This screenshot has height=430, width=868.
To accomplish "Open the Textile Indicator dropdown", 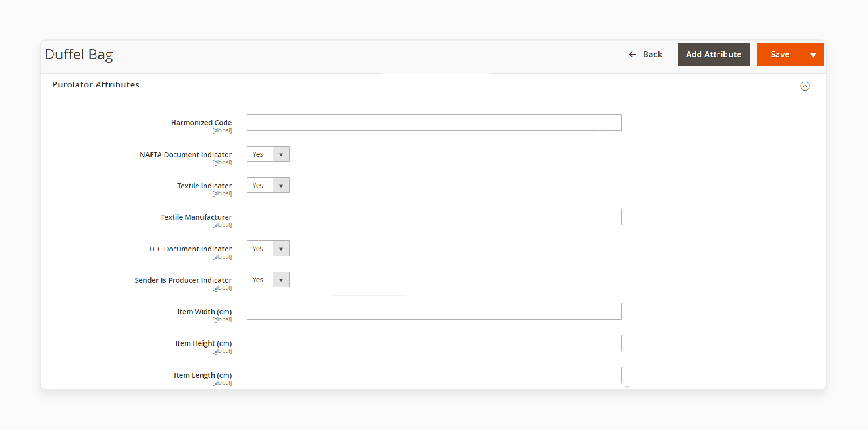I will coord(268,185).
